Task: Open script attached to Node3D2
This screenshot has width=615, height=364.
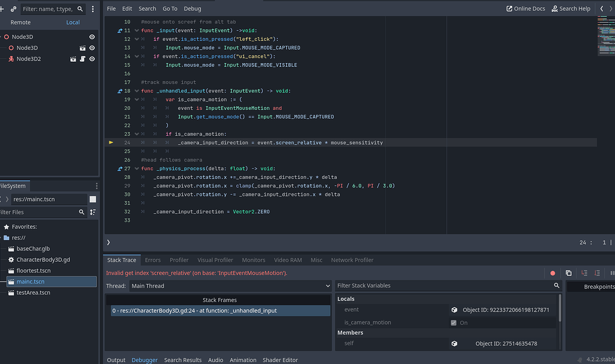Action: (82, 59)
